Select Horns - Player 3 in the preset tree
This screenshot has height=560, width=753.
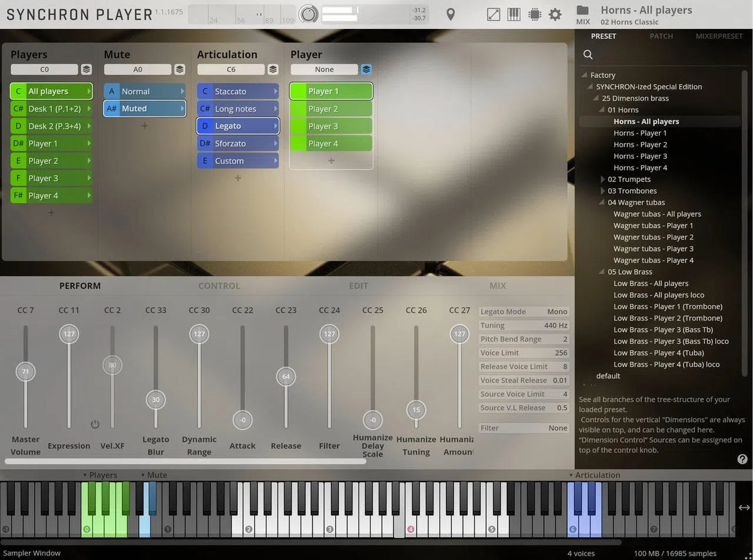pyautogui.click(x=641, y=156)
